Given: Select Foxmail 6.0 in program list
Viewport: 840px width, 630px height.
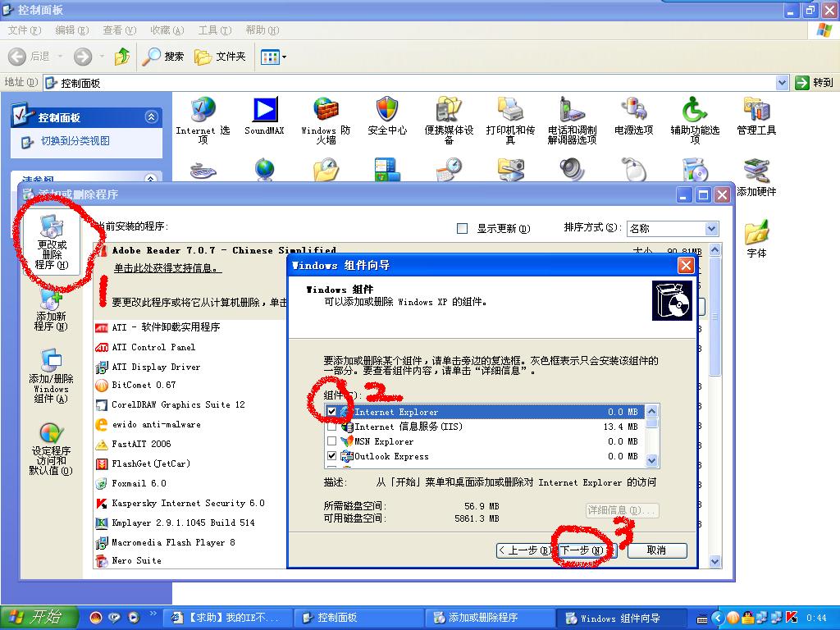Looking at the screenshot, I should tap(130, 483).
